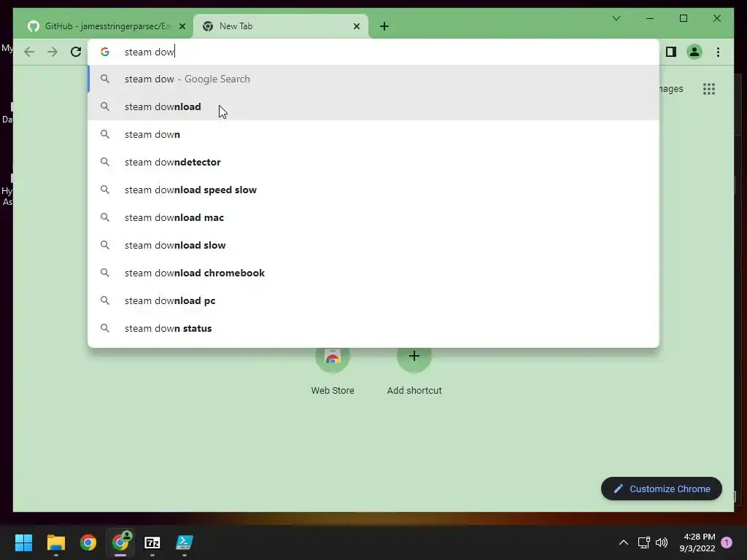Toggle the Chrome side panel icon
This screenshot has width=747, height=560.
tap(671, 52)
